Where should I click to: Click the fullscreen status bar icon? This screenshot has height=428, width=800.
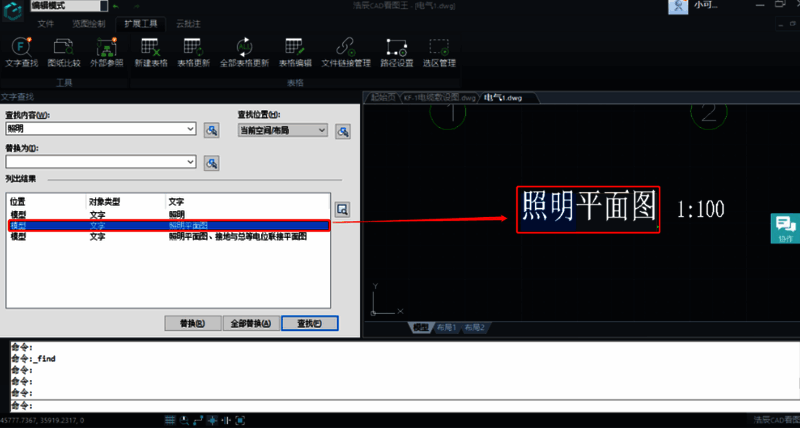[x=240, y=420]
